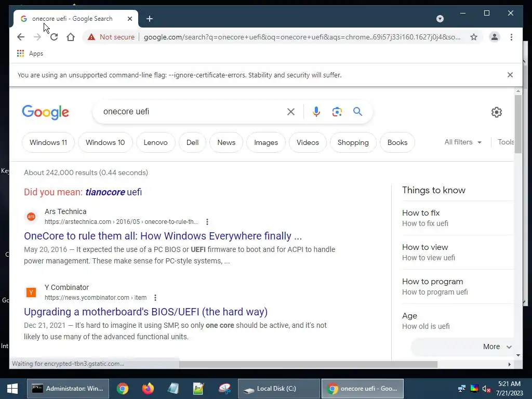The height and width of the screenshot is (399, 532).
Task: Open the taskbar clock and date
Action: coord(509,389)
